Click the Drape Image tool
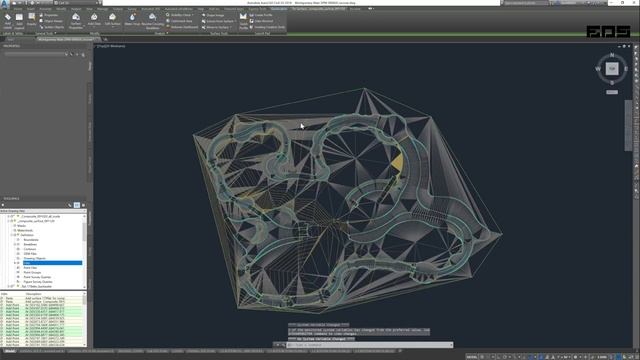This screenshot has width=640, height=360. pos(213,15)
